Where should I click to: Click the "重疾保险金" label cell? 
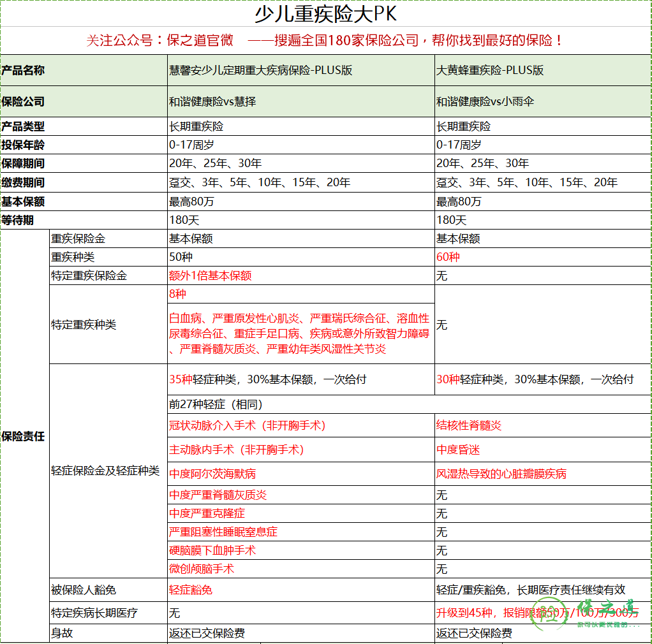(x=108, y=238)
